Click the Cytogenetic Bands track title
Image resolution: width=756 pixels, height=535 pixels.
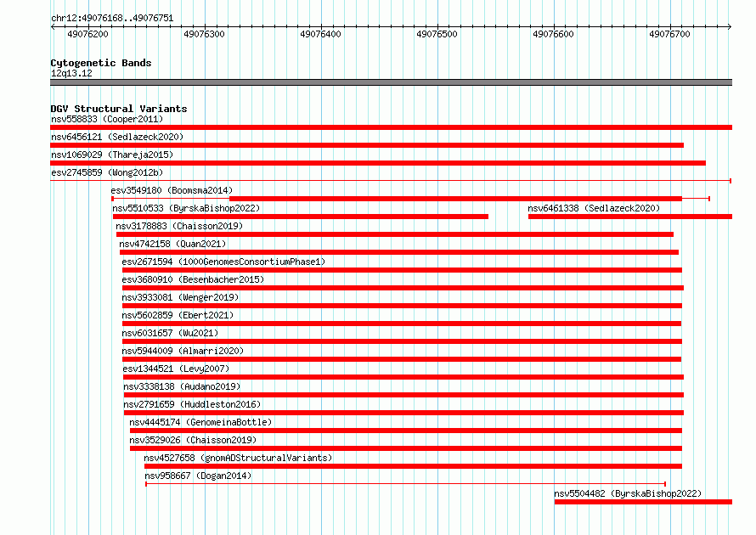point(101,63)
